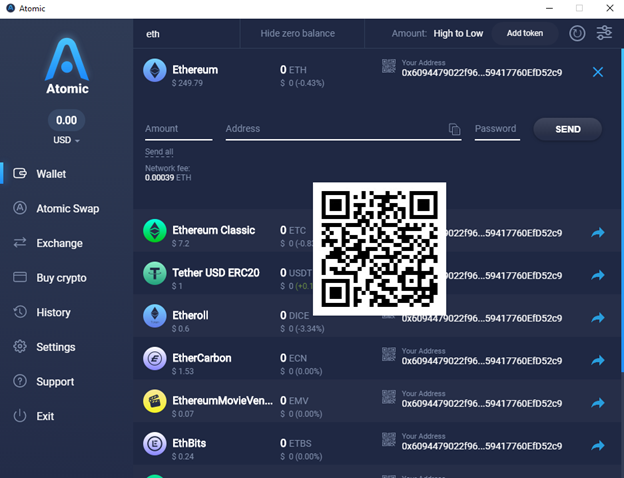Toggle Hide zero balance
624x478 pixels.
point(297,33)
